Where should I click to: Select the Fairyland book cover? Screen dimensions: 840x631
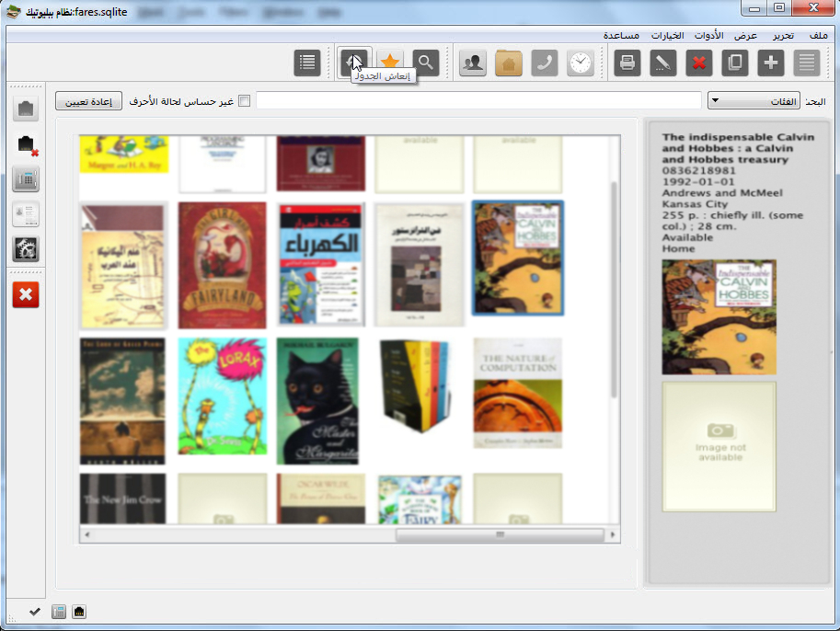click(x=223, y=265)
